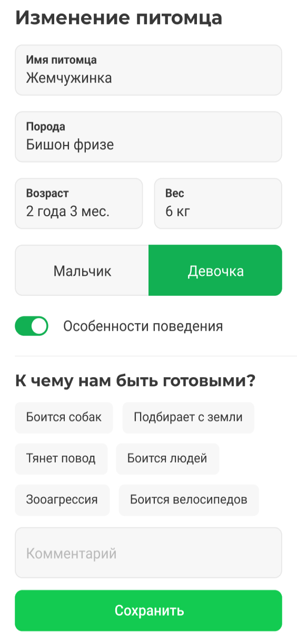Click into the Комментарий text field

148,553
